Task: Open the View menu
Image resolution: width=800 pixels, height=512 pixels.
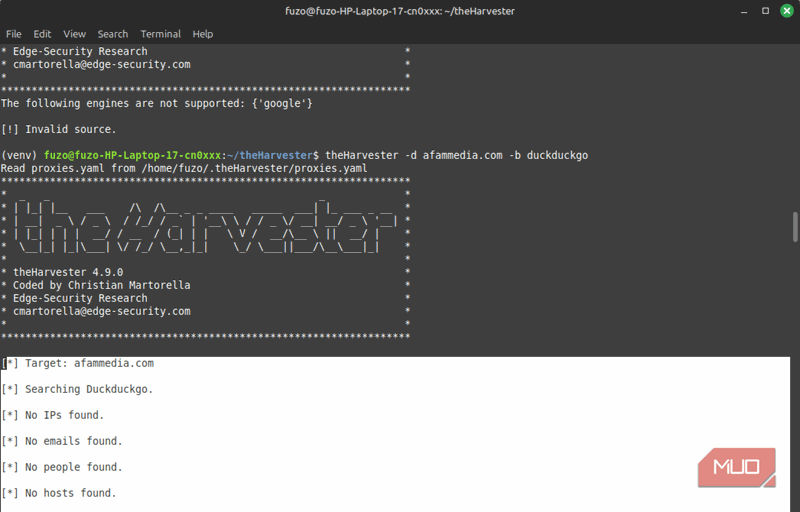Action: click(74, 34)
